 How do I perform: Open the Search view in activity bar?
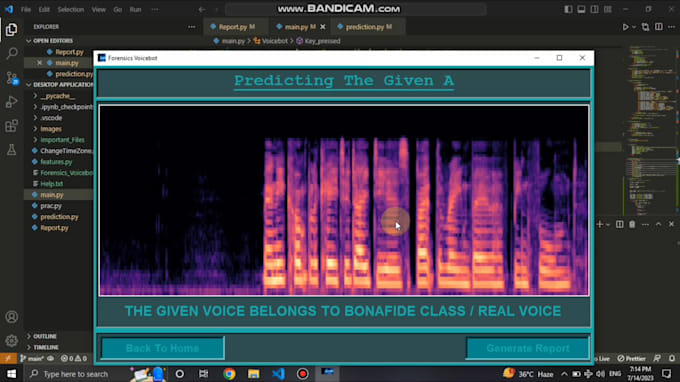12,53
